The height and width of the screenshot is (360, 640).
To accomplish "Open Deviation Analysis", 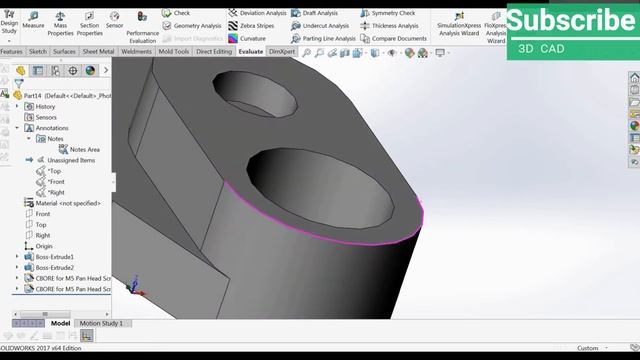I will [x=258, y=13].
